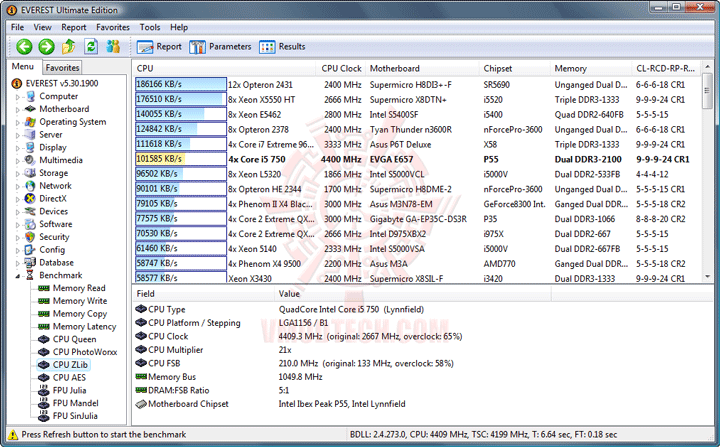Click the Value column header
The image size is (720, 447).
click(413, 294)
